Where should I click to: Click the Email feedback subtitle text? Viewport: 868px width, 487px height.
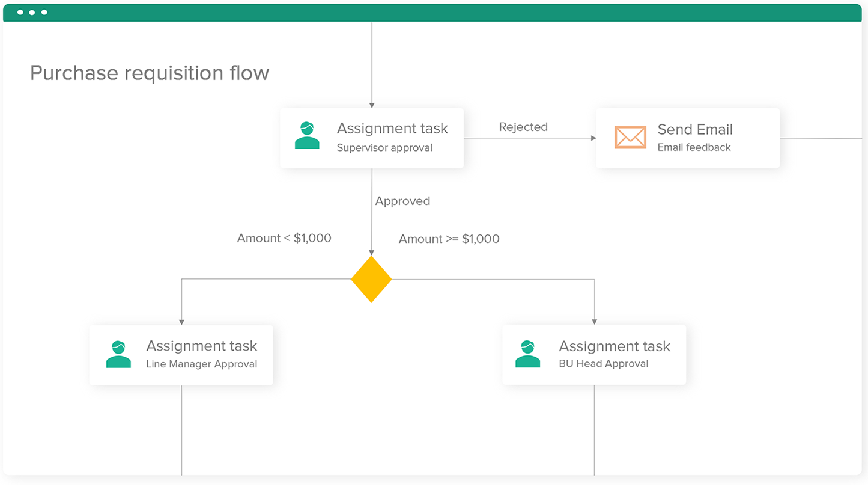(x=694, y=147)
